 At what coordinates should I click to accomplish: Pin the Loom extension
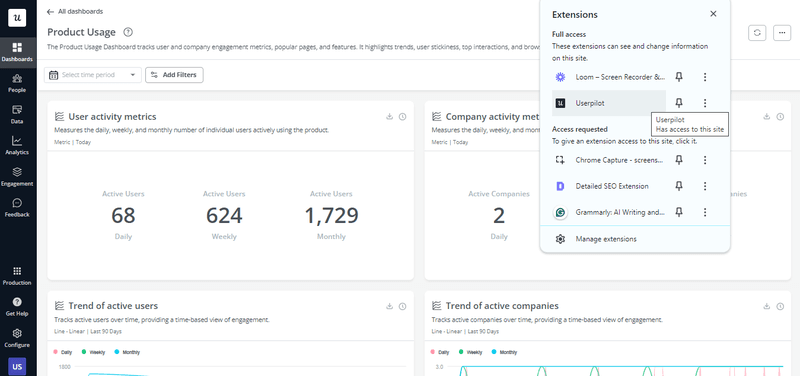pos(679,77)
